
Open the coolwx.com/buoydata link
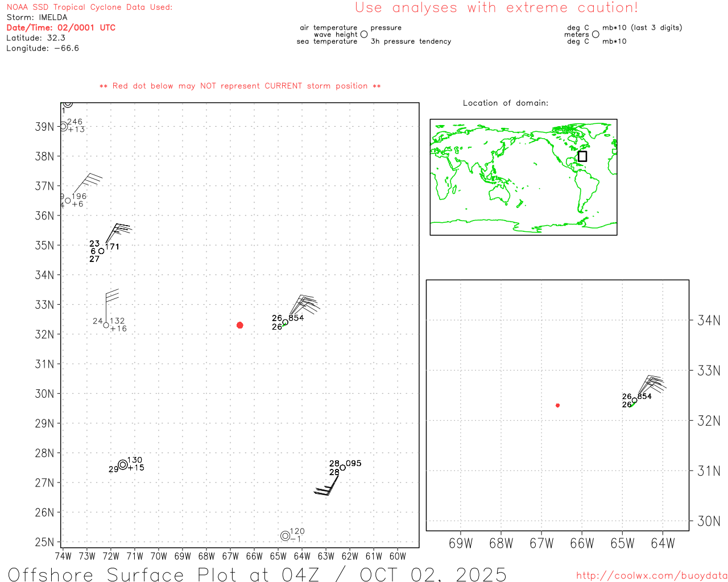coord(651,576)
